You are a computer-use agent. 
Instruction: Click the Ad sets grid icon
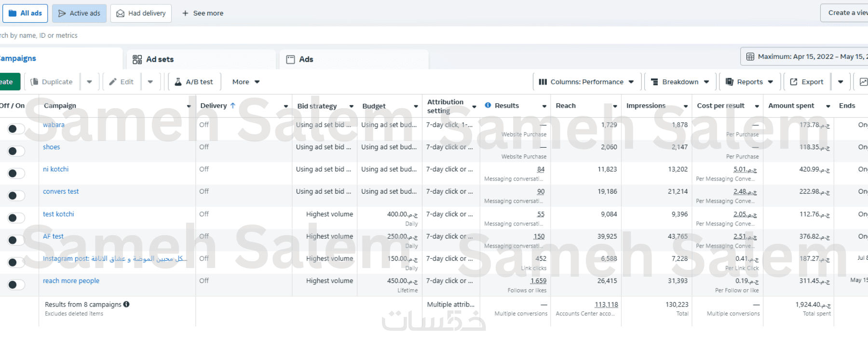click(x=137, y=59)
